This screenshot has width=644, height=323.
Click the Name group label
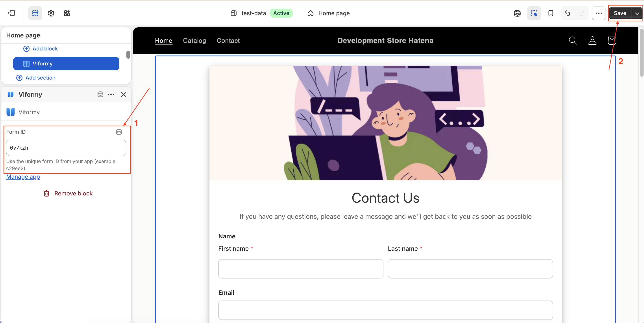coord(227,236)
